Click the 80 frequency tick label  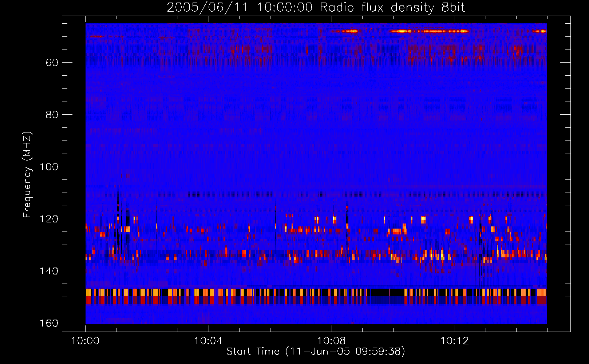coord(52,115)
